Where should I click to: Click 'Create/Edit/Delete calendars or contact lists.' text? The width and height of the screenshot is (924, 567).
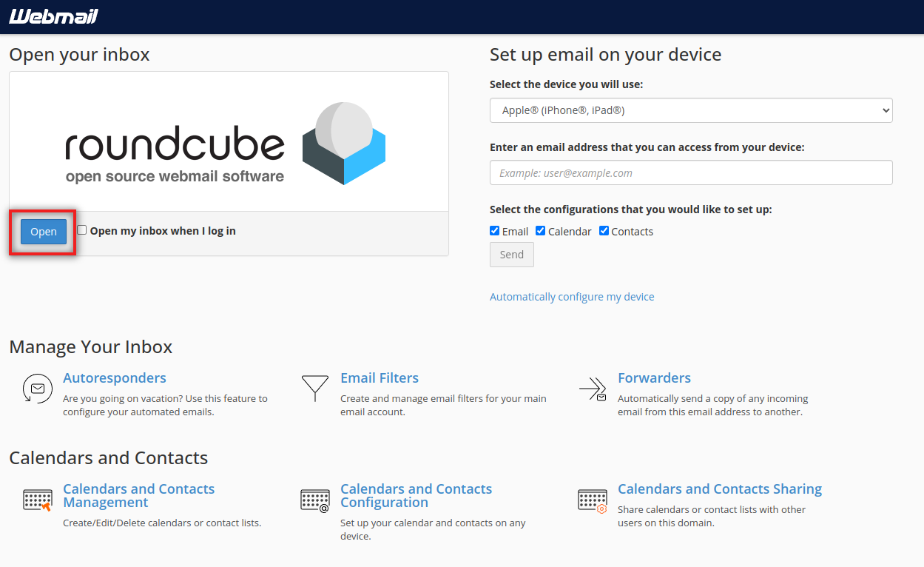pyautogui.click(x=162, y=523)
